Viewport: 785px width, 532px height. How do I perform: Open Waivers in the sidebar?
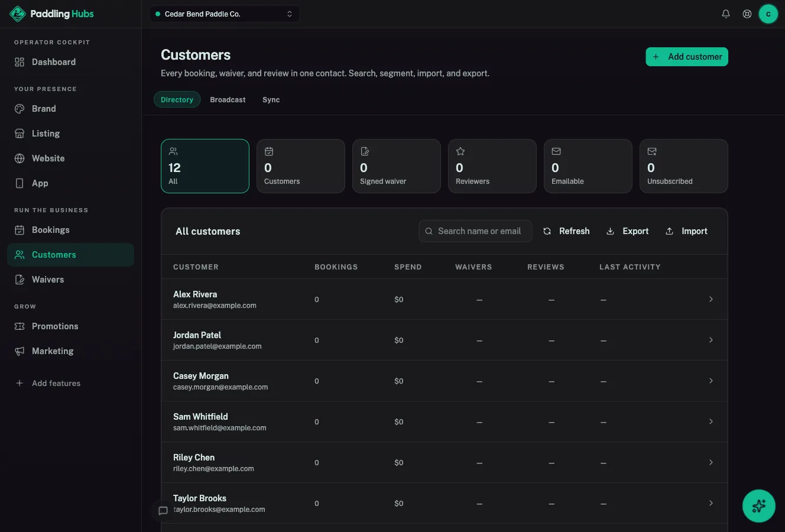coord(71,280)
